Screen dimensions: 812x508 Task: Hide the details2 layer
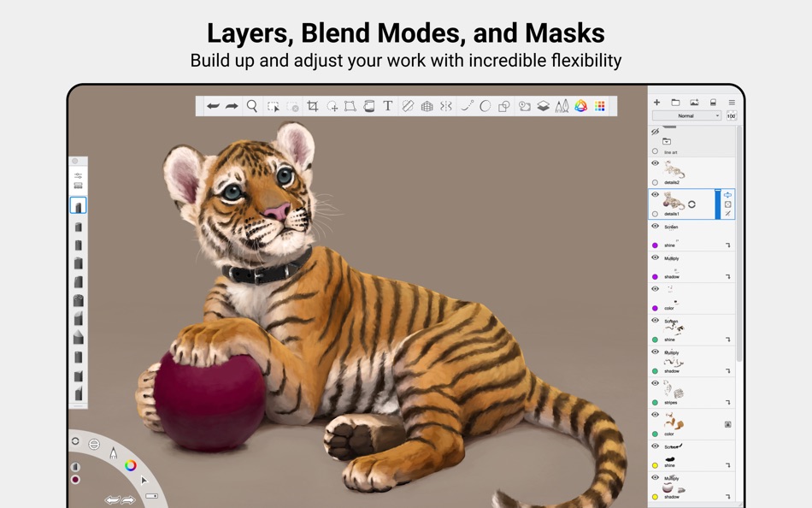[655, 163]
